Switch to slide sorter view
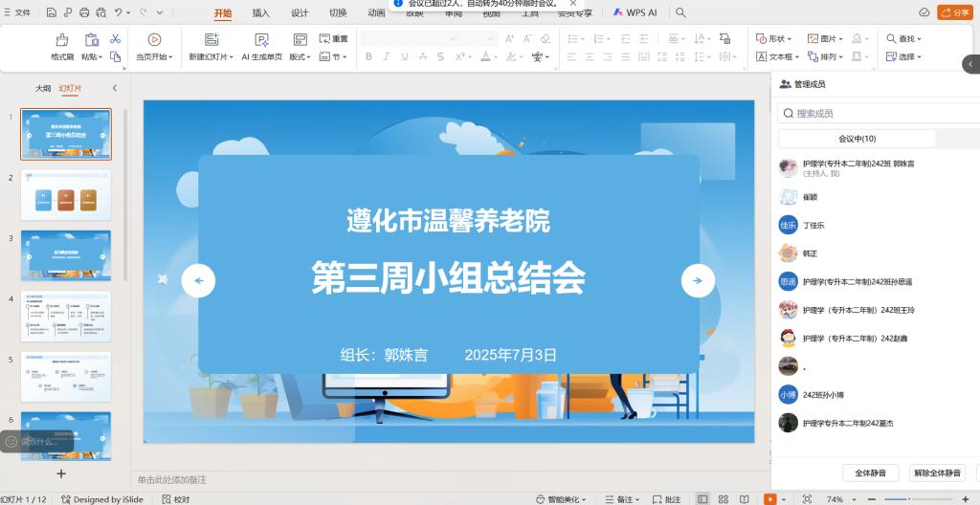The height and width of the screenshot is (505, 980). click(724, 499)
